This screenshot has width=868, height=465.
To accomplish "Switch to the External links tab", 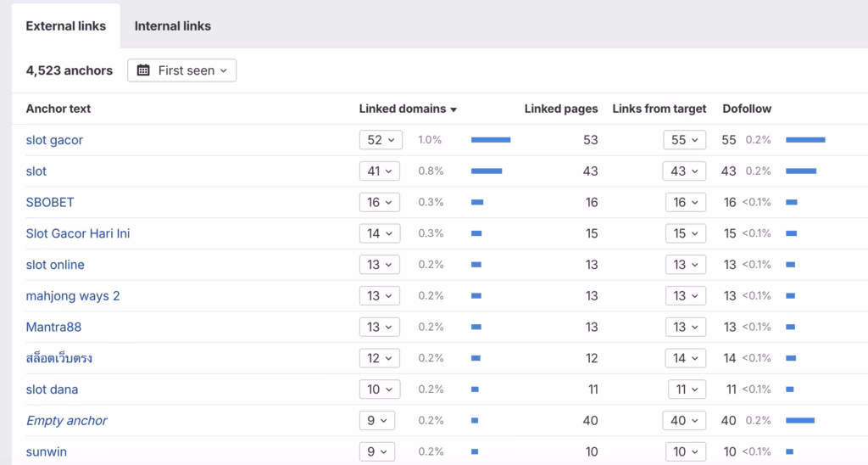I will 66,26.
